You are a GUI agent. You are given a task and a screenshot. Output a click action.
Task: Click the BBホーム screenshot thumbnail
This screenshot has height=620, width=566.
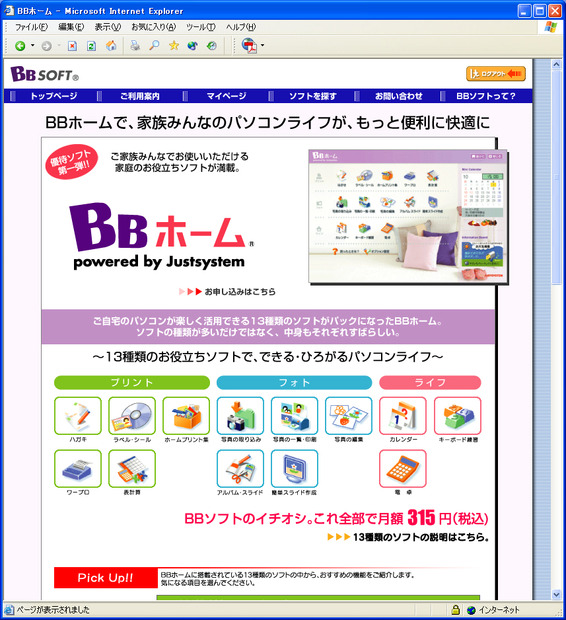pyautogui.click(x=408, y=216)
